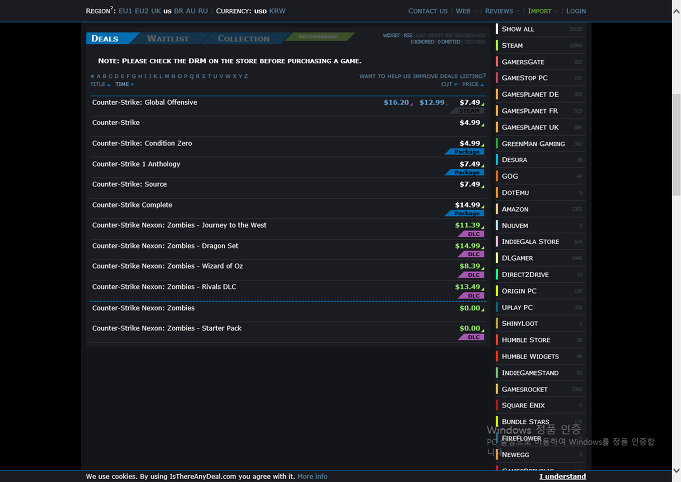The image size is (681, 482).
Task: Click the $13.49 price of Rivals DLC
Action: pos(468,287)
